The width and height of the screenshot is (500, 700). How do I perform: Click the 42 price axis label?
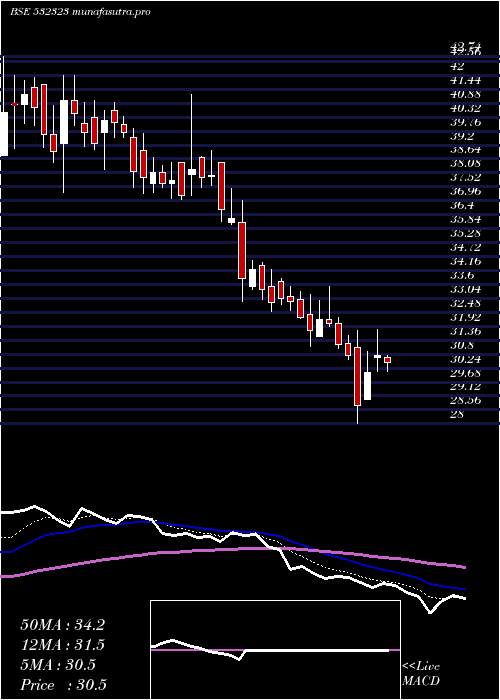(458, 66)
